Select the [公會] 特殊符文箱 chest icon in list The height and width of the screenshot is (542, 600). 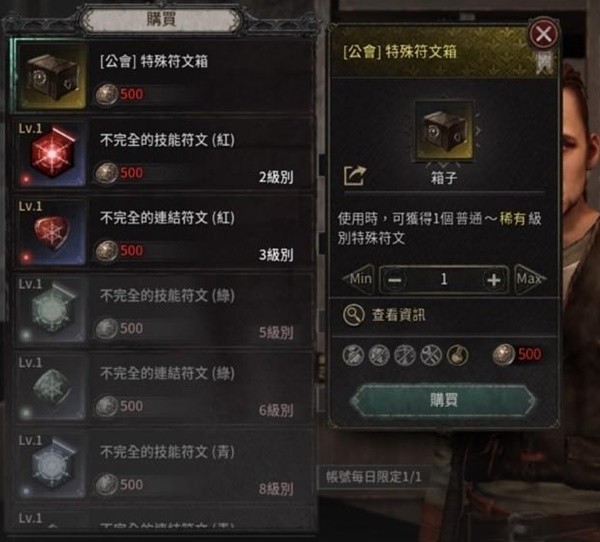pyautogui.click(x=52, y=77)
